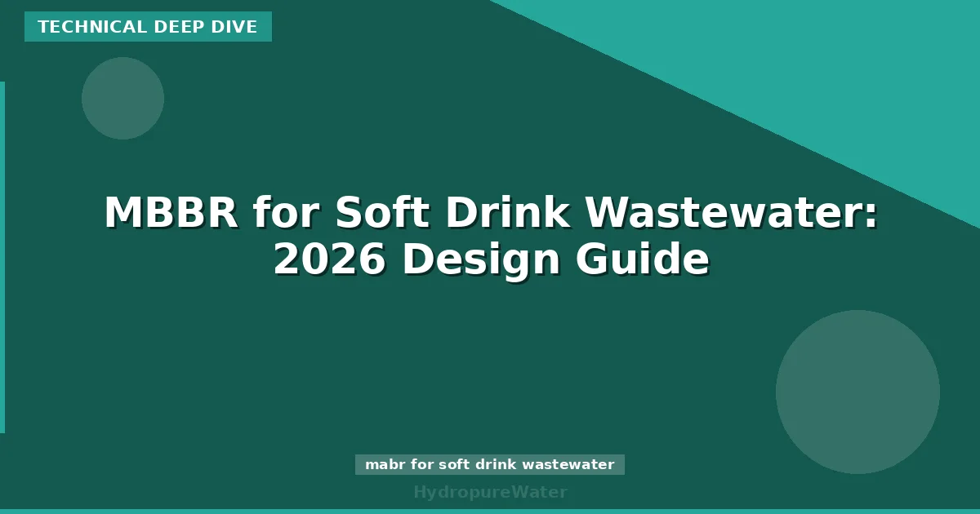Click the 'mabr for soft drink wastewater' tag
The height and width of the screenshot is (514, 980).
click(x=490, y=465)
